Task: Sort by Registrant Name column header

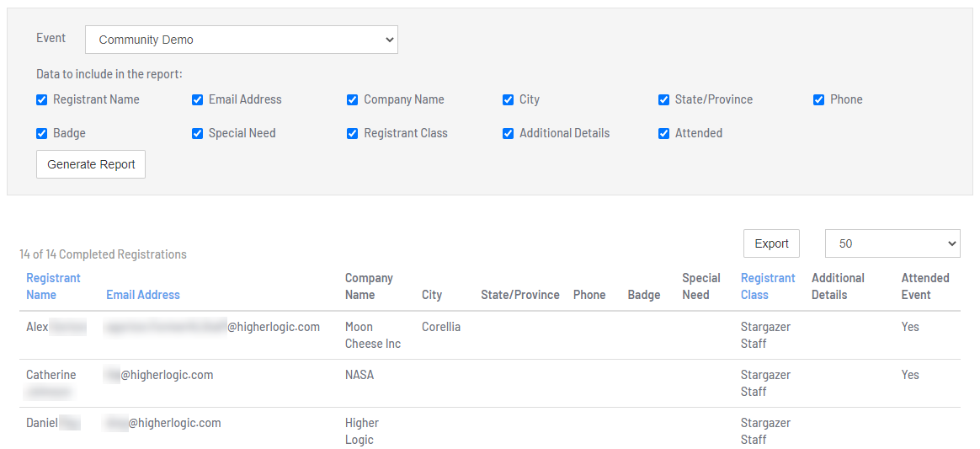Action: (53, 286)
